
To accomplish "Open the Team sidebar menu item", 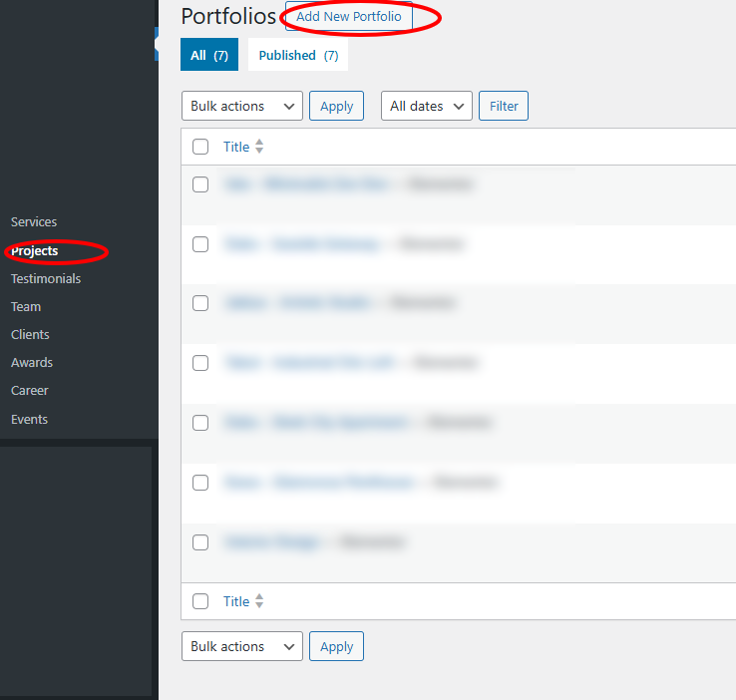I will 26,307.
